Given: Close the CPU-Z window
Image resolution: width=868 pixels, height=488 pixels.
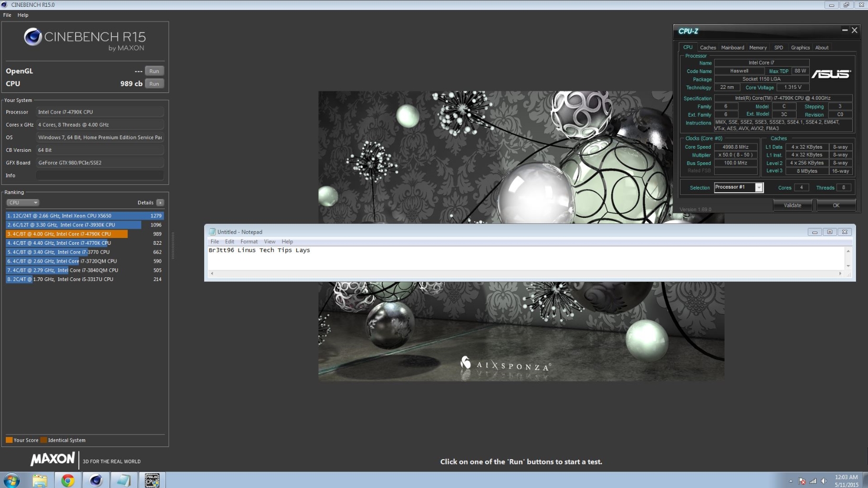Looking at the screenshot, I should 854,30.
